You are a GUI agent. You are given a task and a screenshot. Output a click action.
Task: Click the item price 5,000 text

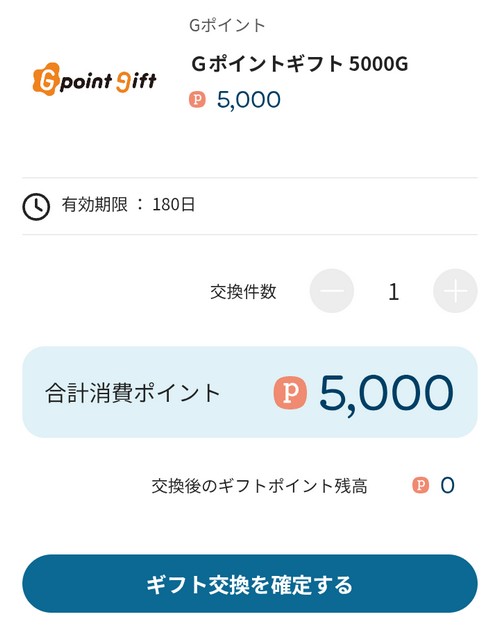pos(249,100)
